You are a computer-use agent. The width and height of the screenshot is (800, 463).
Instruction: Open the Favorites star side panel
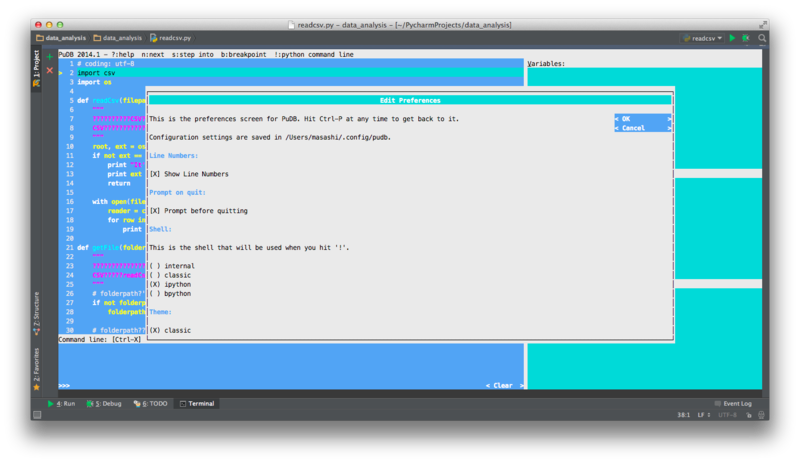[36, 369]
